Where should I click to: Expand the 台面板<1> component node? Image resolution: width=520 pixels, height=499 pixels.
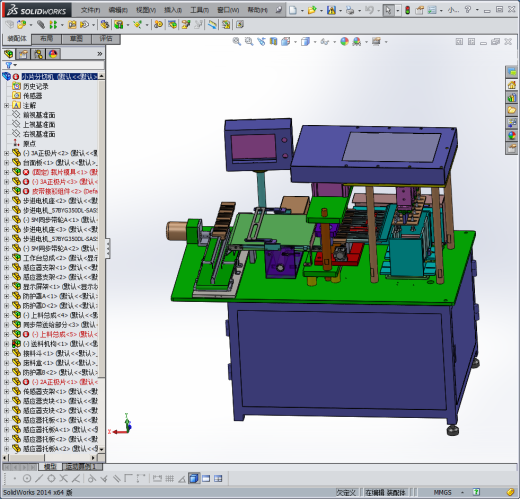(x=6, y=163)
